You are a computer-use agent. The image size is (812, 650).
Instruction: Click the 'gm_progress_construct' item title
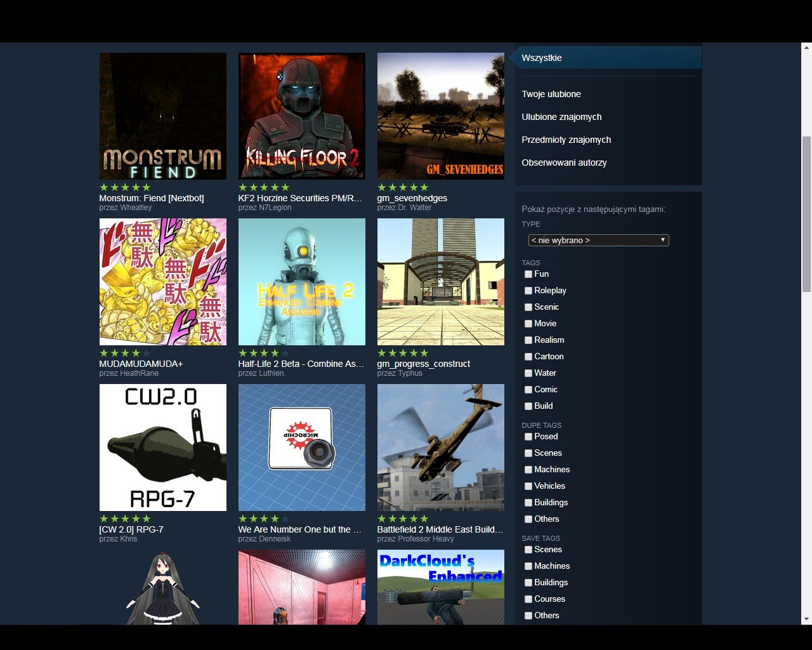point(423,364)
